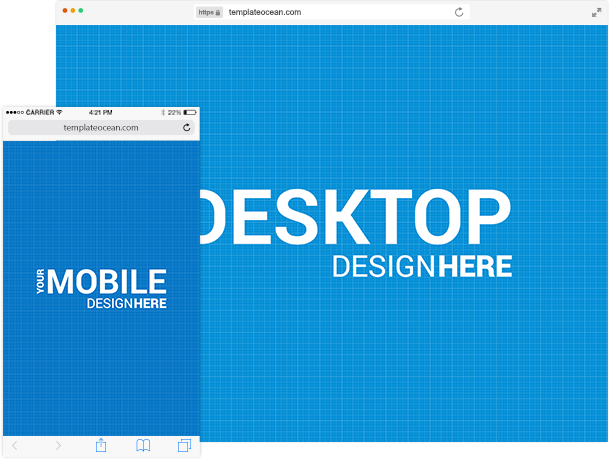
Task: Click the yellow minimize dot on desktop browser
Action: click(73, 10)
